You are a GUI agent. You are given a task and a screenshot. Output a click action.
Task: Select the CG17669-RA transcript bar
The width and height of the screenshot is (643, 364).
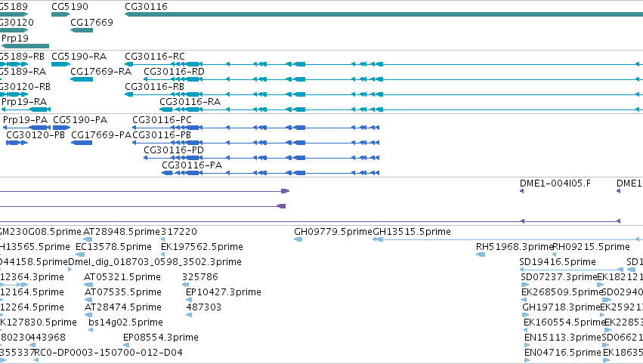pyautogui.click(x=82, y=79)
